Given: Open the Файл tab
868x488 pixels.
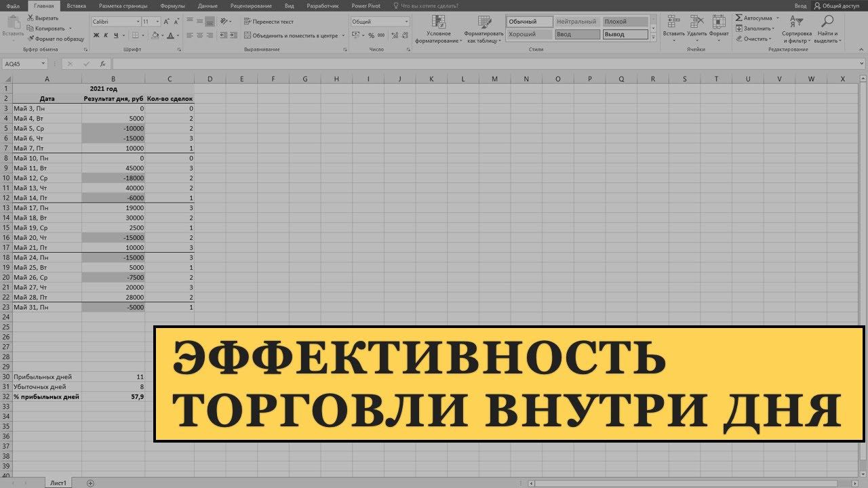Looking at the screenshot, I should (x=12, y=5).
